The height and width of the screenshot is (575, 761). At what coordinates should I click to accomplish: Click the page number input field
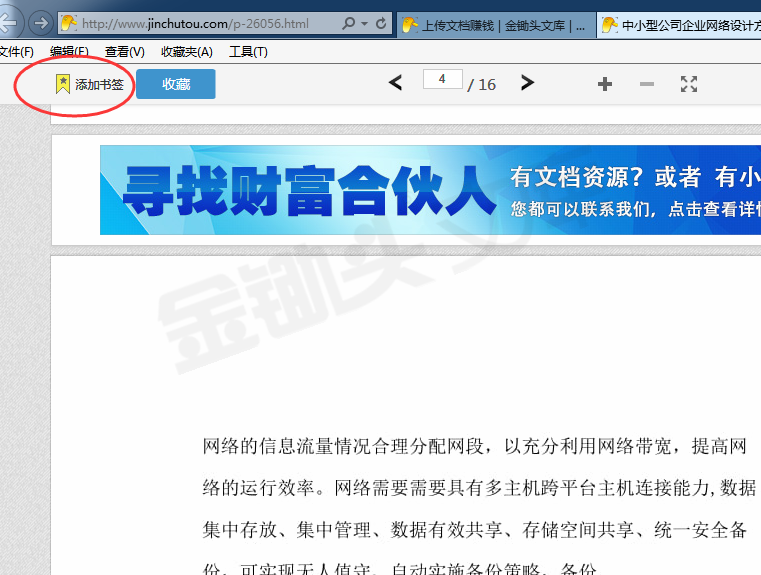[442, 79]
